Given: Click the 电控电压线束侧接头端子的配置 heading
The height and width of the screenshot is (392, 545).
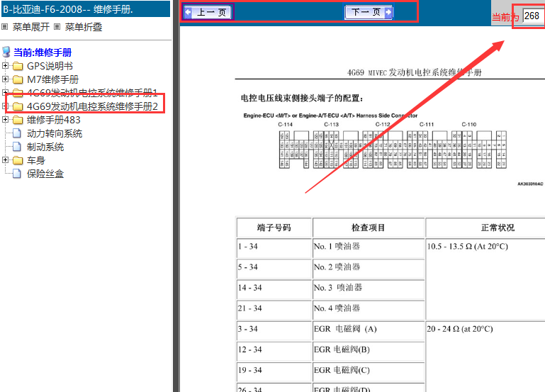Looking at the screenshot, I should [x=302, y=99].
